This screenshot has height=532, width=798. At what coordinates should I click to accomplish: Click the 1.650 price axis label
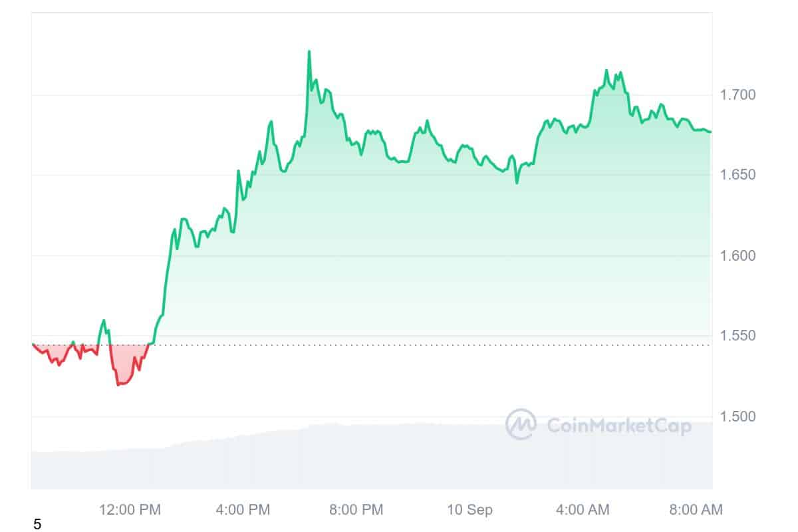pyautogui.click(x=738, y=176)
